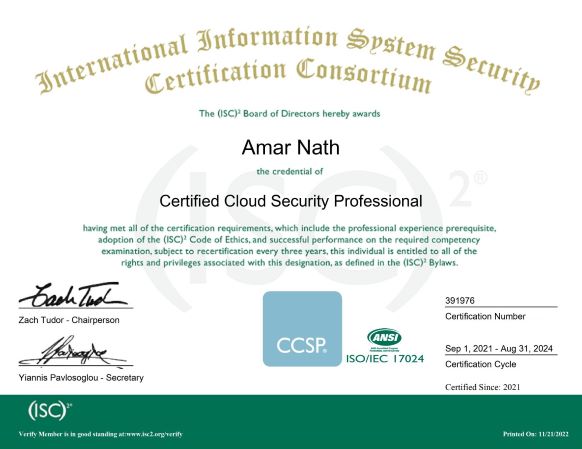Click the CCSP blue badge logo
Screen dimensions: 582x449
(302, 329)
